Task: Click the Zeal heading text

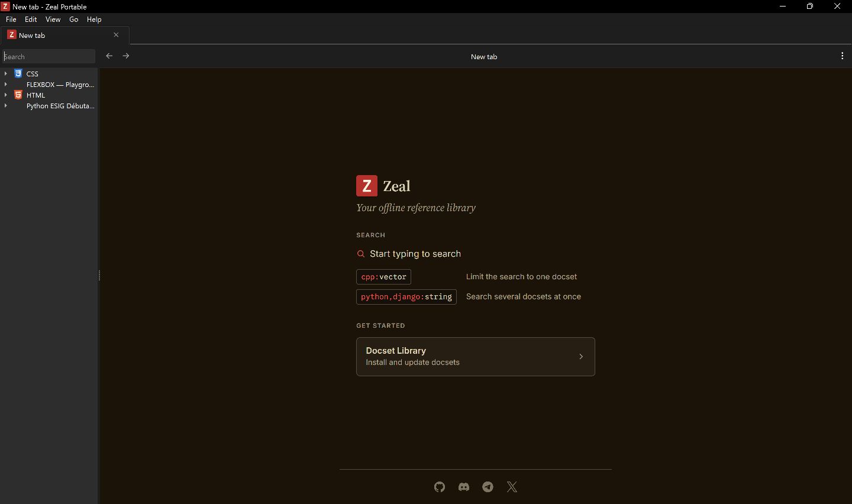Action: coord(396,186)
